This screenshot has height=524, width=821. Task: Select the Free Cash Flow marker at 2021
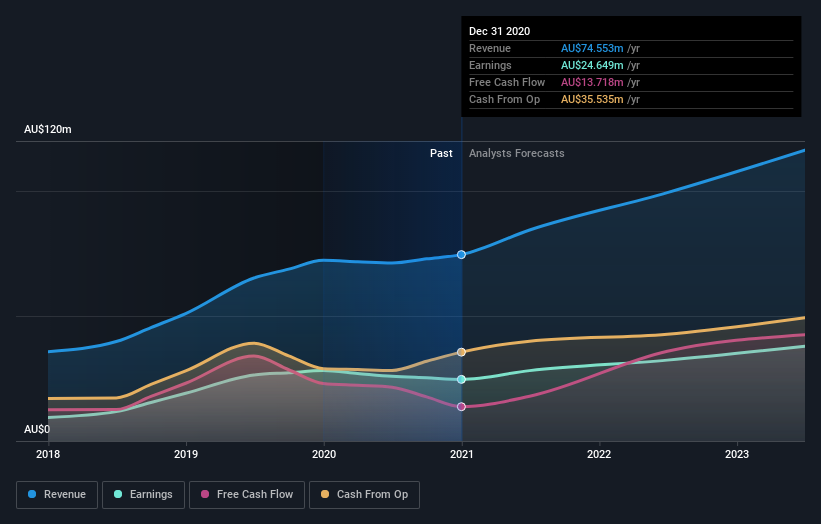pyautogui.click(x=461, y=407)
